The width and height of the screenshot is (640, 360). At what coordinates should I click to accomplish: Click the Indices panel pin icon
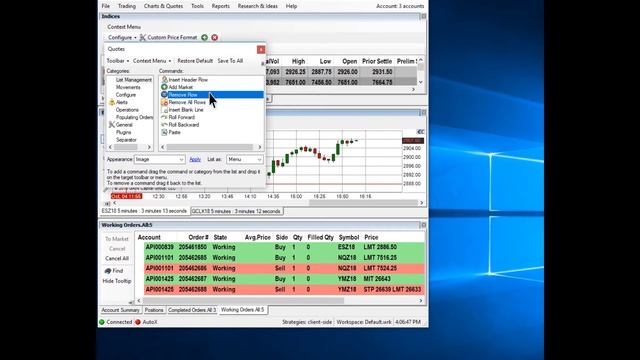pos(423,16)
